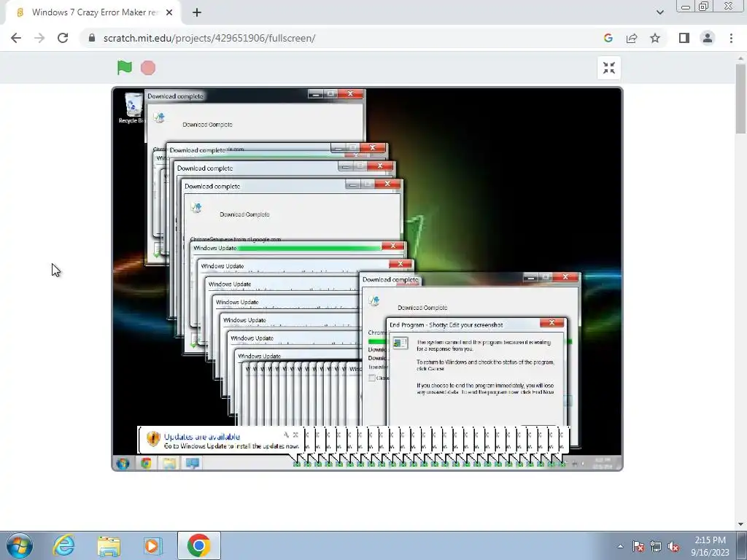The width and height of the screenshot is (747, 560).
Task: Click the site lock icon
Action: click(x=92, y=38)
